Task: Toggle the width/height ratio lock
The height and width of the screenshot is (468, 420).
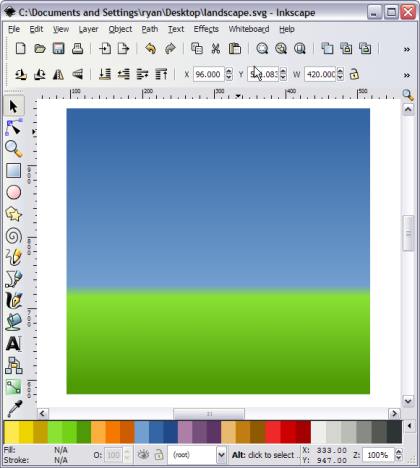Action: (x=354, y=74)
